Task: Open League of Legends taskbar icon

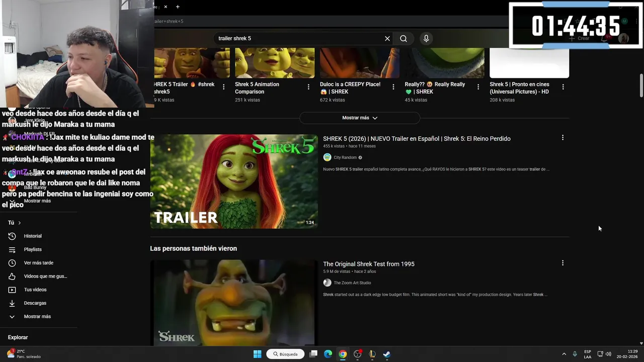Action: [x=372, y=354]
